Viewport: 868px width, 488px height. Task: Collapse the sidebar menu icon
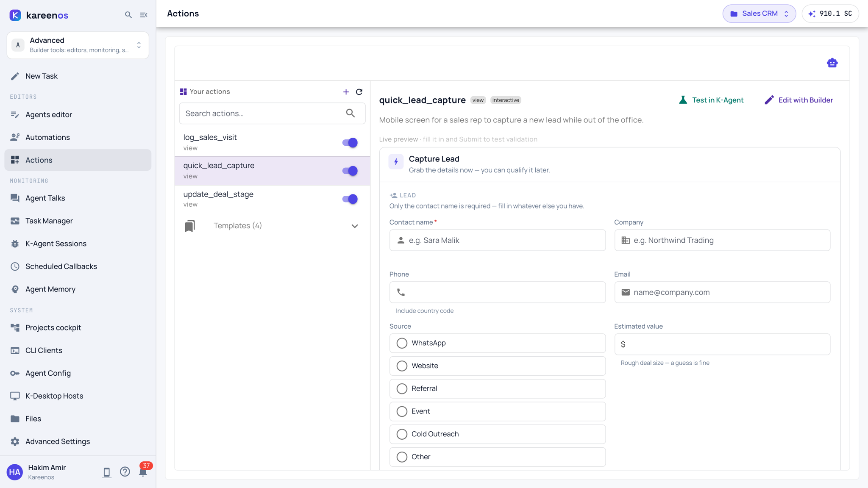coord(144,15)
